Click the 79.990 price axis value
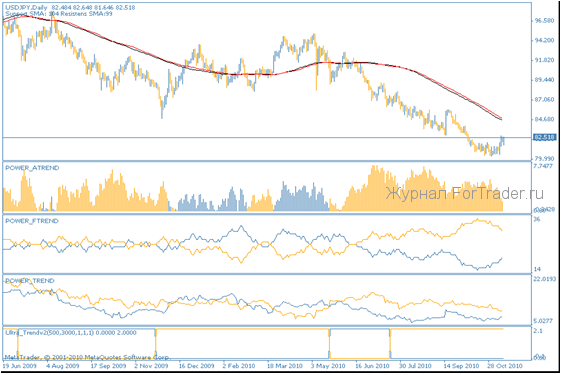Viewport: 562px width, 375px height. pyautogui.click(x=544, y=158)
